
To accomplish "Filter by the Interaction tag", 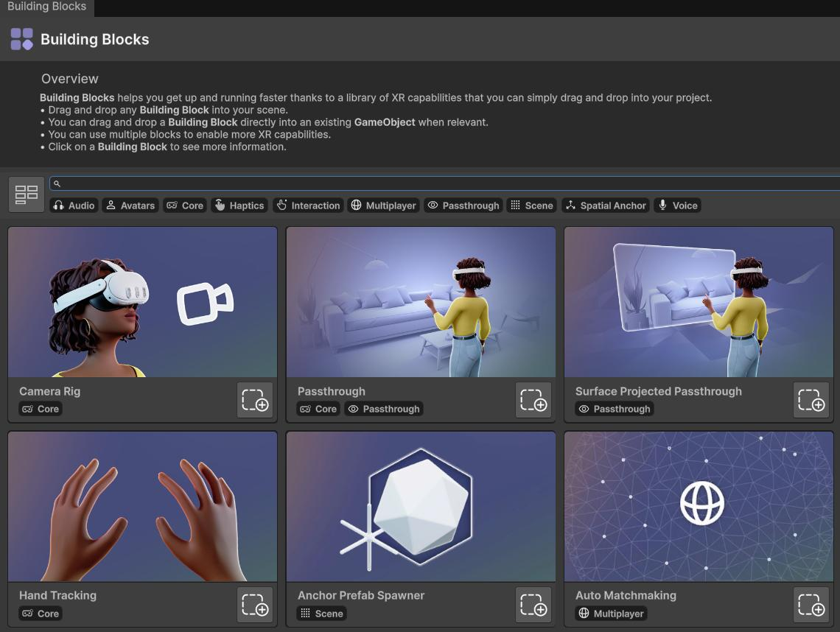I will tap(308, 206).
